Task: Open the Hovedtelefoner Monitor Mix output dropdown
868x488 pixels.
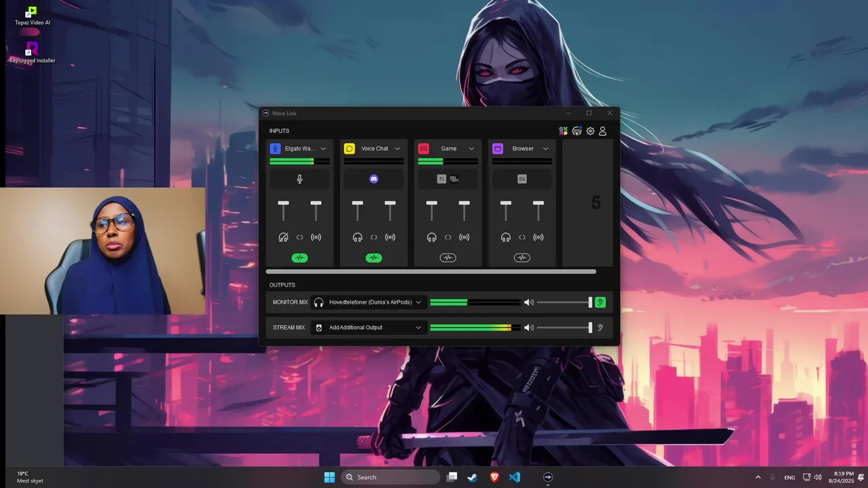Action: point(368,302)
